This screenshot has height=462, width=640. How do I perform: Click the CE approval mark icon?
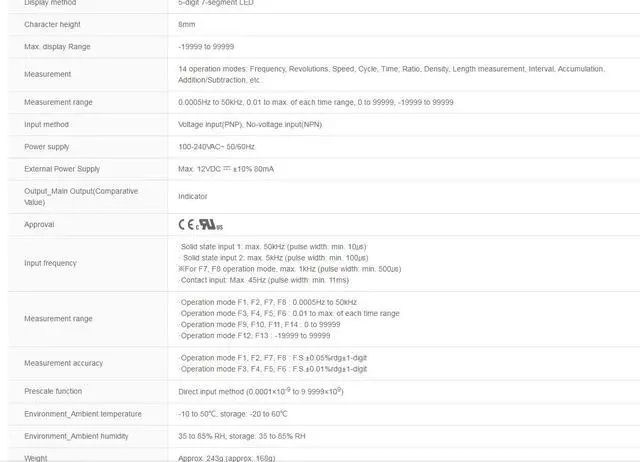coord(186,224)
